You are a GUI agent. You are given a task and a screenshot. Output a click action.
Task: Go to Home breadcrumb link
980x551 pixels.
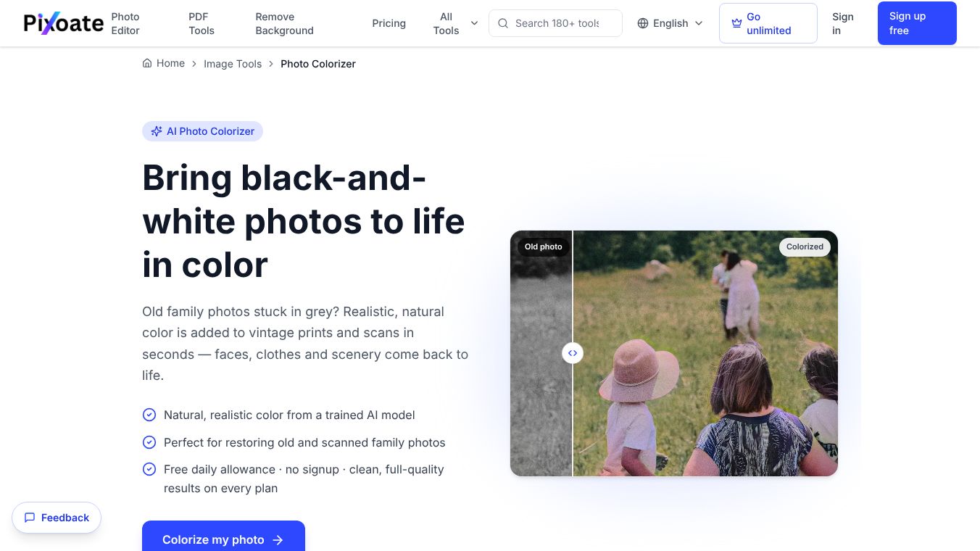coord(164,63)
